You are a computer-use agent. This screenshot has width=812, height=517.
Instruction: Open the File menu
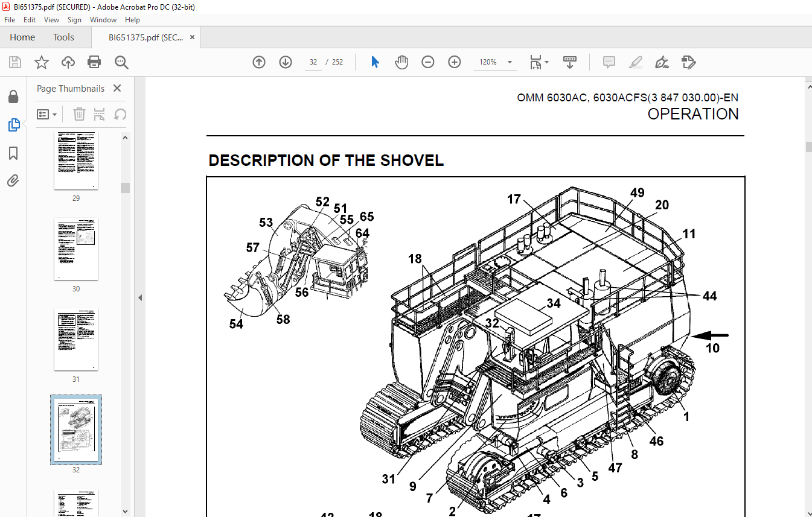coord(10,20)
